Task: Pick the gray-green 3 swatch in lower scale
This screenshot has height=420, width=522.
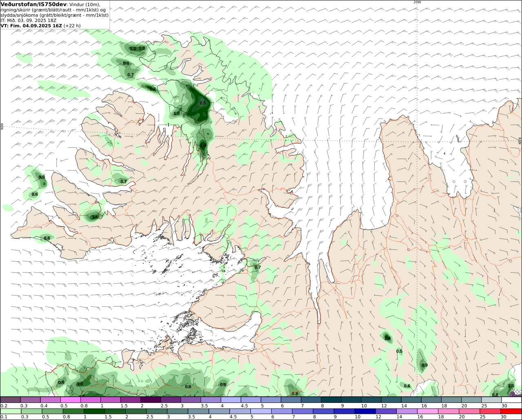Action: click(x=178, y=411)
